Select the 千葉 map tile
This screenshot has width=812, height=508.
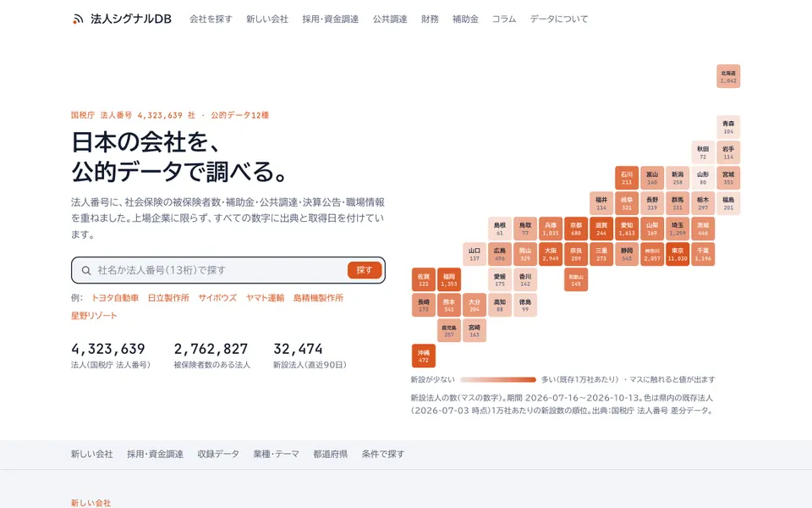pos(703,255)
